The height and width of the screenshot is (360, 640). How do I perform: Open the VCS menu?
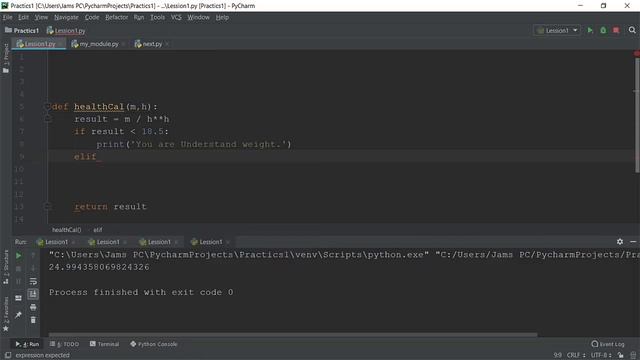click(x=176, y=17)
